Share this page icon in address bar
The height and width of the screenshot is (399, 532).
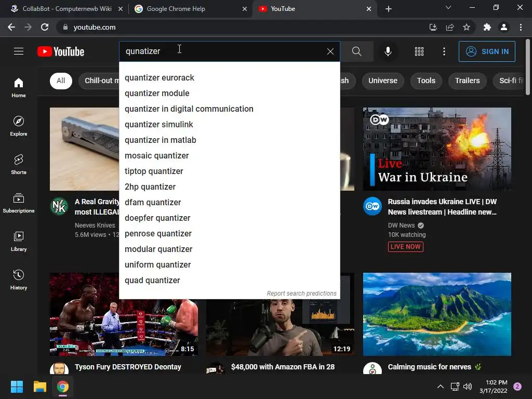point(450,27)
